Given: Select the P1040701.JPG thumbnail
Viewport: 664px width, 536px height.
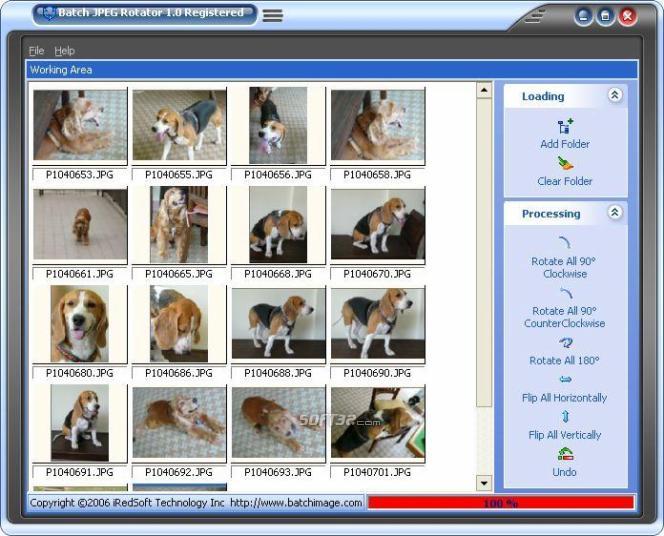Looking at the screenshot, I should (x=378, y=423).
